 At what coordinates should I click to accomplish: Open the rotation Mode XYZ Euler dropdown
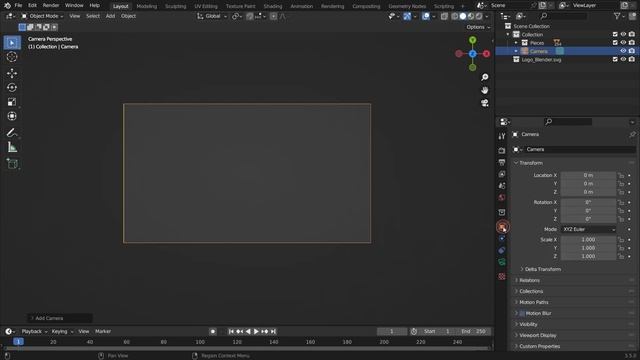(x=589, y=229)
